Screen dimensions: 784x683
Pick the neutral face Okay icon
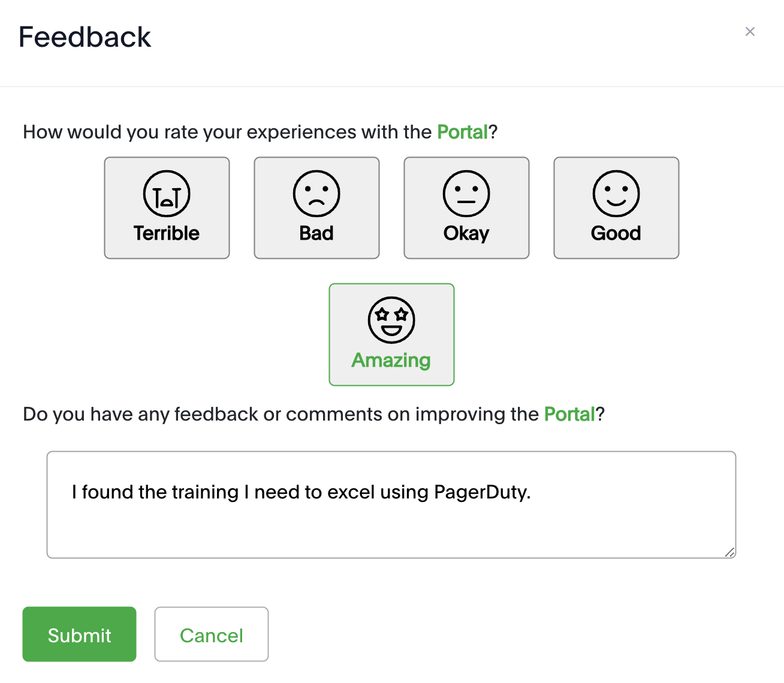click(466, 194)
